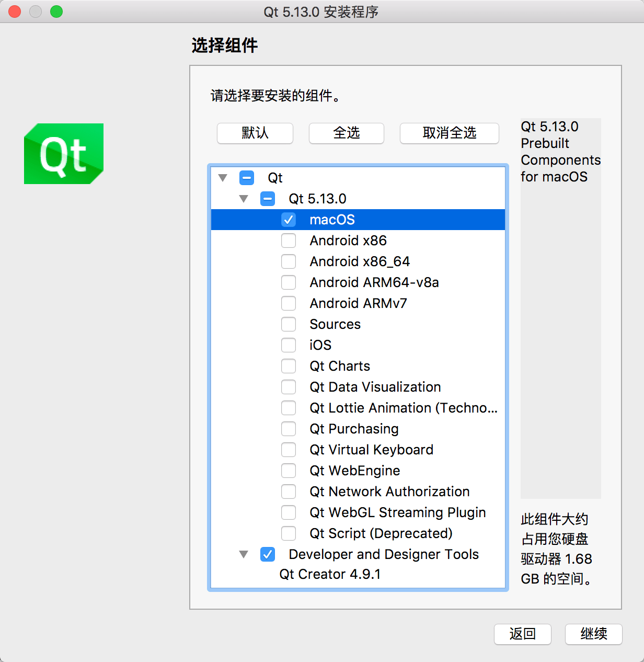The width and height of the screenshot is (644, 662).
Task: Tick the Android ARM64-v8a checkbox
Action: click(289, 282)
